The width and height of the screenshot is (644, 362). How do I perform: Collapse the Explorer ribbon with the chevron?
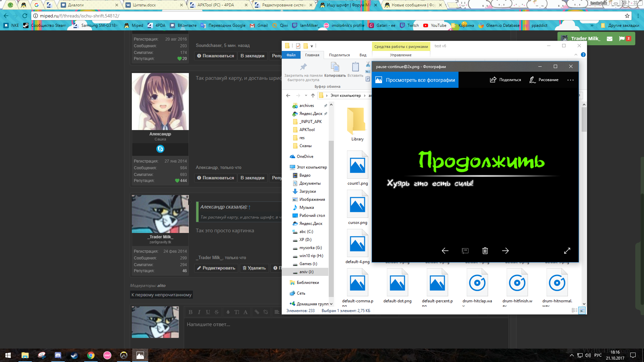(x=576, y=55)
